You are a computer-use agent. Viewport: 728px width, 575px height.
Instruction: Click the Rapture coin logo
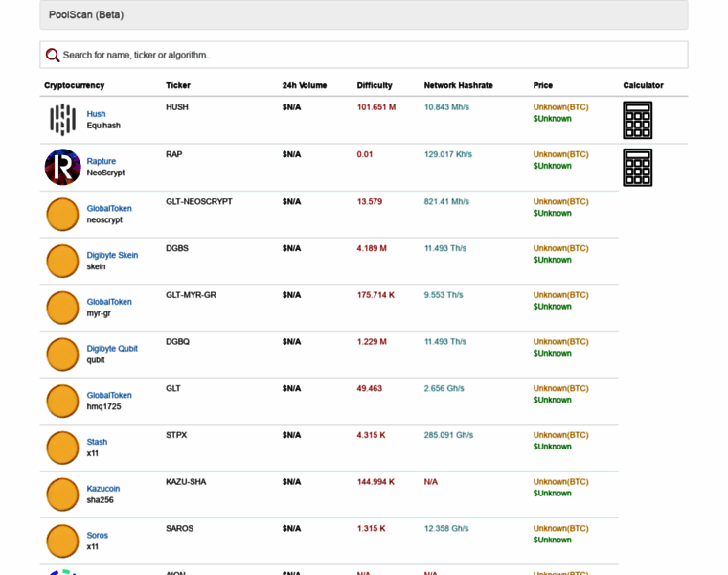(x=62, y=167)
